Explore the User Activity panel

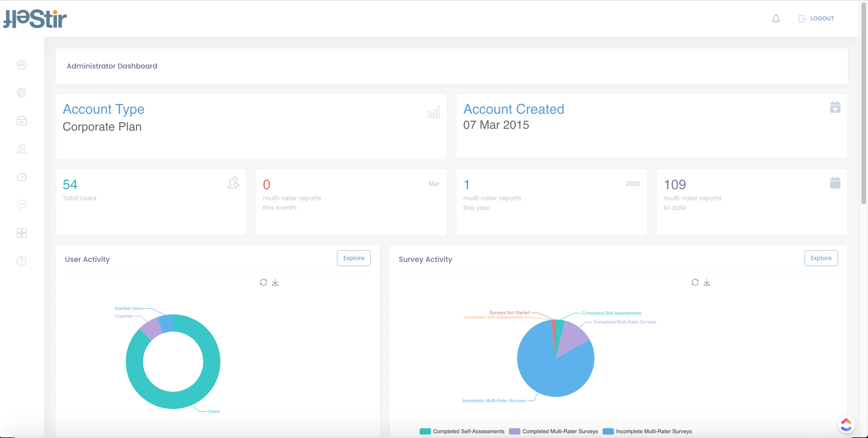point(353,258)
